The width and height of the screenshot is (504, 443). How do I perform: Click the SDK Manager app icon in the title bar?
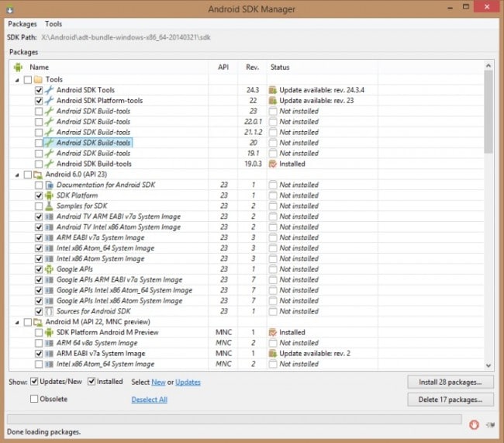click(x=10, y=9)
